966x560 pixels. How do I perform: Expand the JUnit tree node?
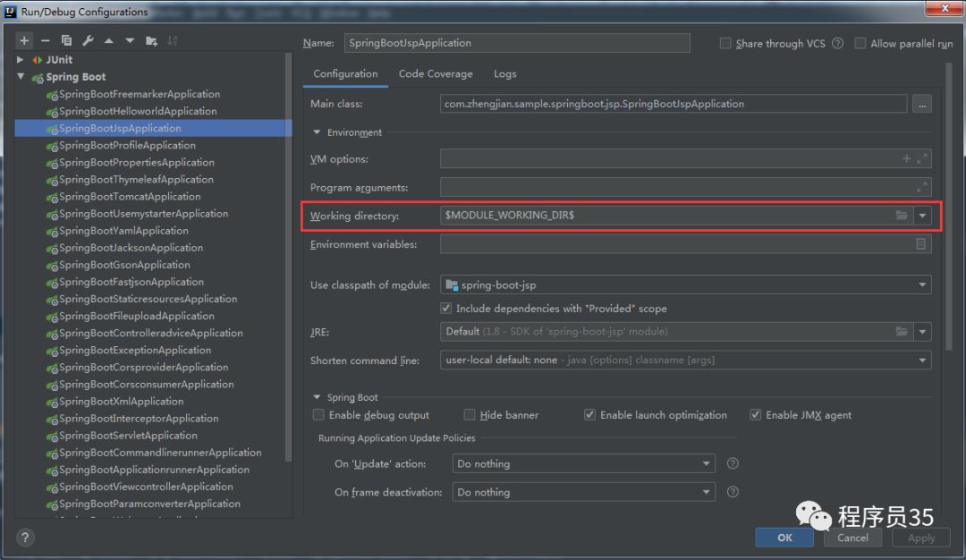point(21,60)
